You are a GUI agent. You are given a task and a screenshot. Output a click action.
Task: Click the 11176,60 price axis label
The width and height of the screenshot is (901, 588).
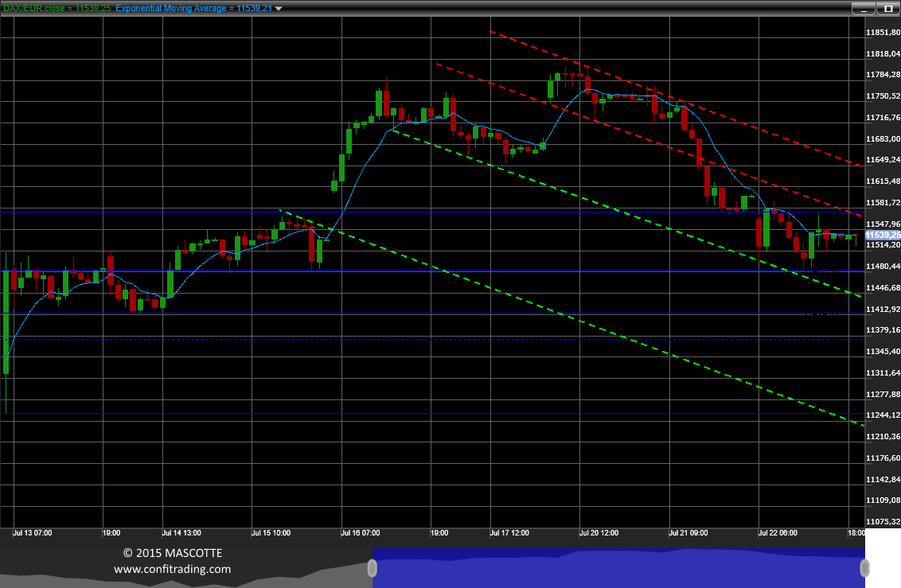(x=883, y=458)
